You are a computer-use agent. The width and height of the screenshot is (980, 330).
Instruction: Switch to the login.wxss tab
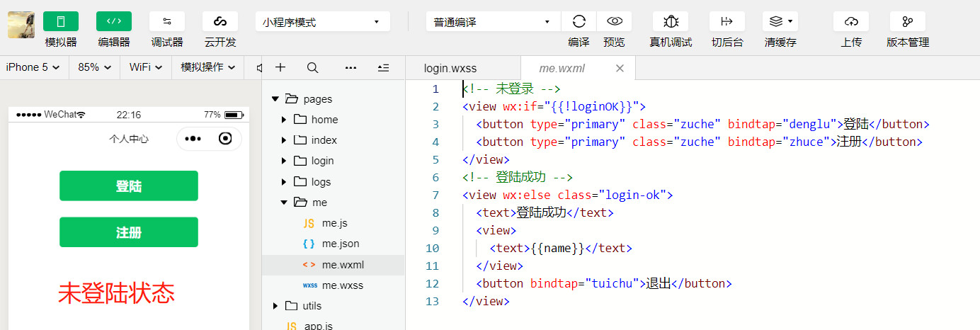click(450, 69)
